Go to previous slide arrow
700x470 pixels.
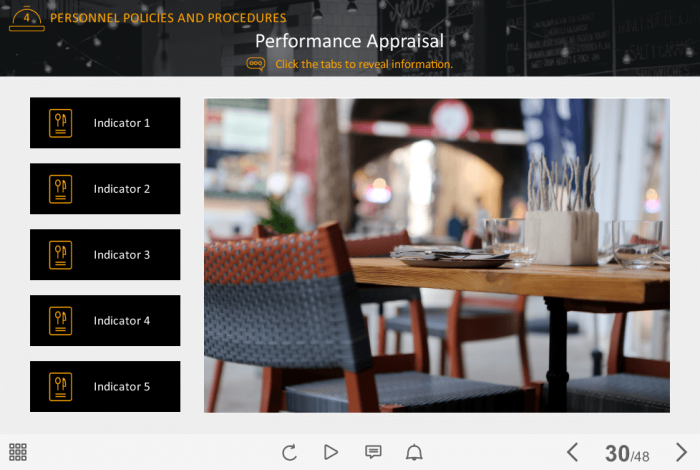point(573,452)
